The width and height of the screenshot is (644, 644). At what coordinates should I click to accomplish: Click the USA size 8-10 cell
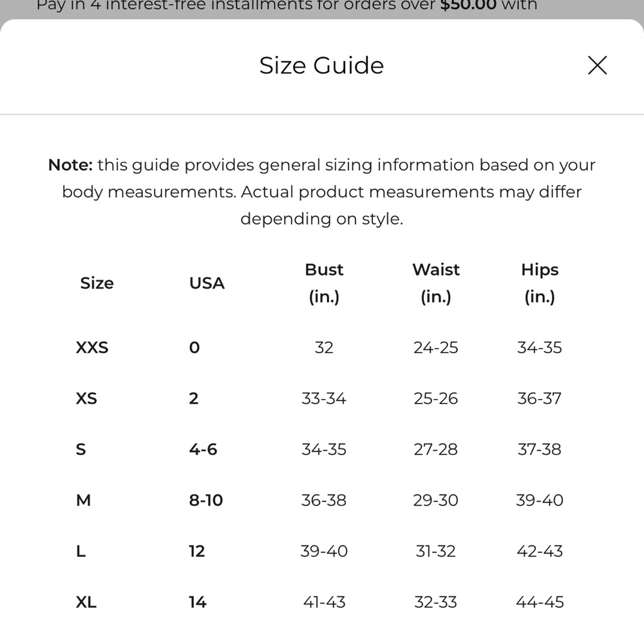206,500
